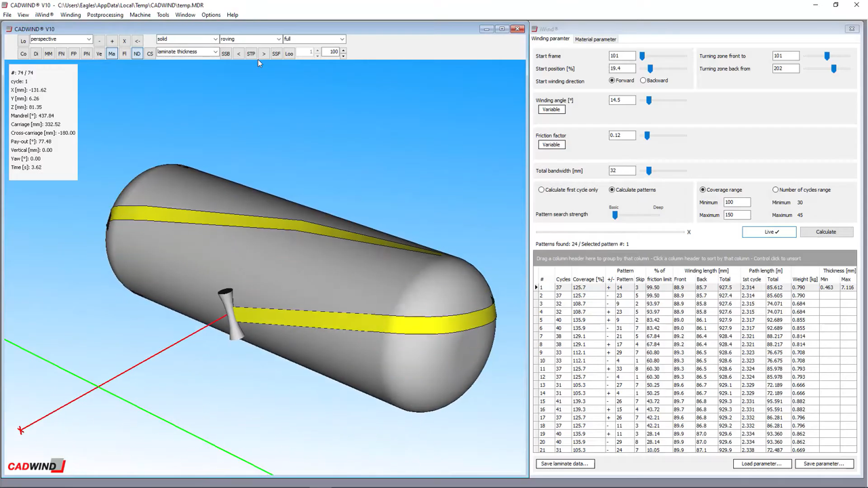Click the minus zoom-out toolbar button

click(99, 41)
